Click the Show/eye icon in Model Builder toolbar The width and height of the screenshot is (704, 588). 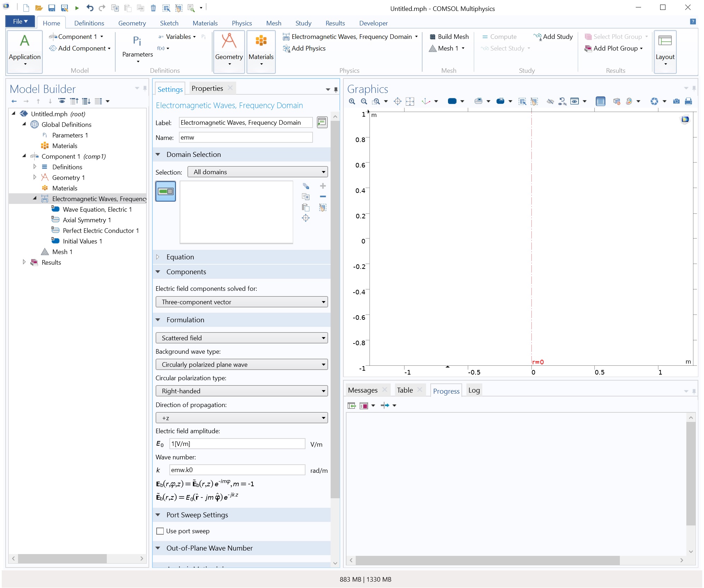[62, 101]
